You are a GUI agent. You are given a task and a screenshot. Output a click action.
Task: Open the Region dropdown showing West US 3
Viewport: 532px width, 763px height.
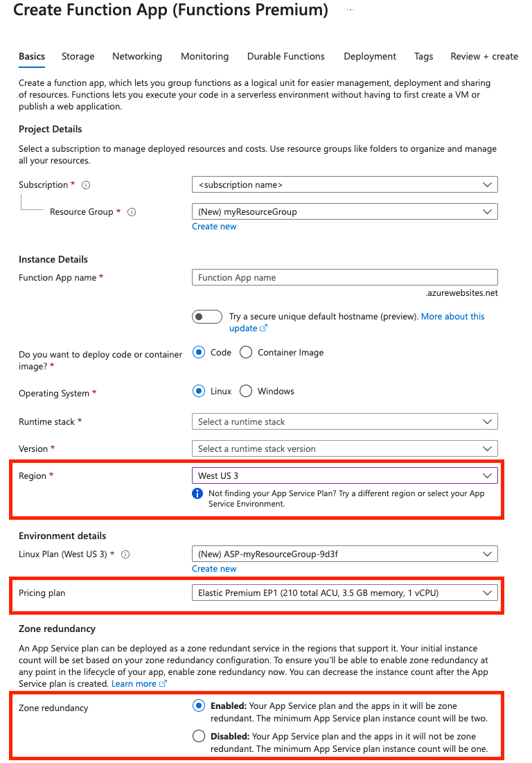click(x=344, y=475)
